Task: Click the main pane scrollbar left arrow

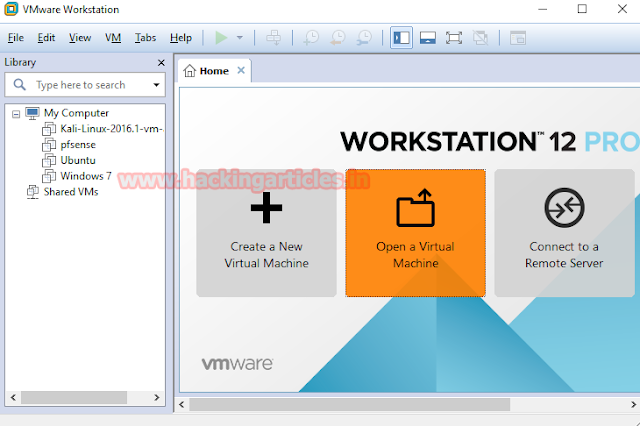Action: (182, 405)
